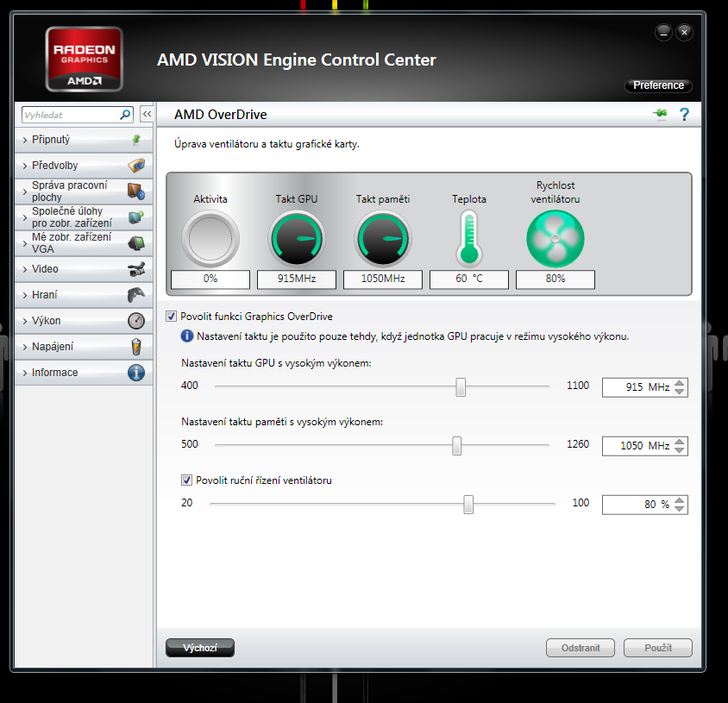Viewport: 728px width, 703px height.
Task: Expand Správa pracovní plochy section
Action: (x=84, y=191)
